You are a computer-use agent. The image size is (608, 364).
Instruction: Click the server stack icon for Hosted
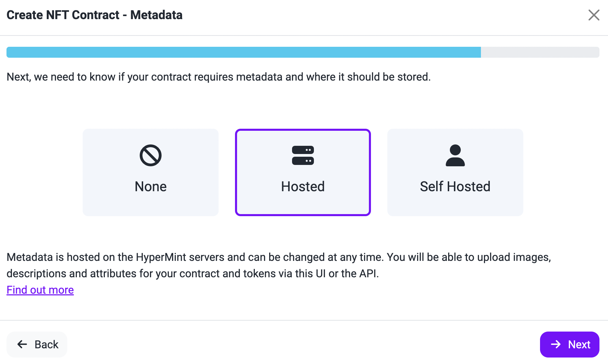[303, 155]
